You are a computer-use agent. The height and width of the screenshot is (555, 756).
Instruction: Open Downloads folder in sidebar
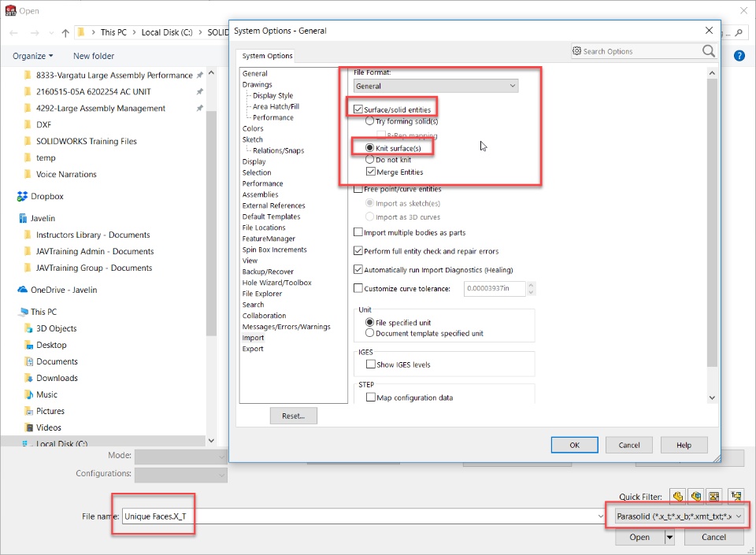pyautogui.click(x=51, y=378)
